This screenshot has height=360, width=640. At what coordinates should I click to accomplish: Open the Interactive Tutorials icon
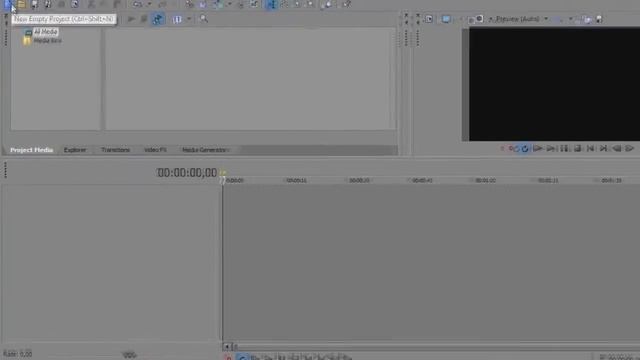328,4
